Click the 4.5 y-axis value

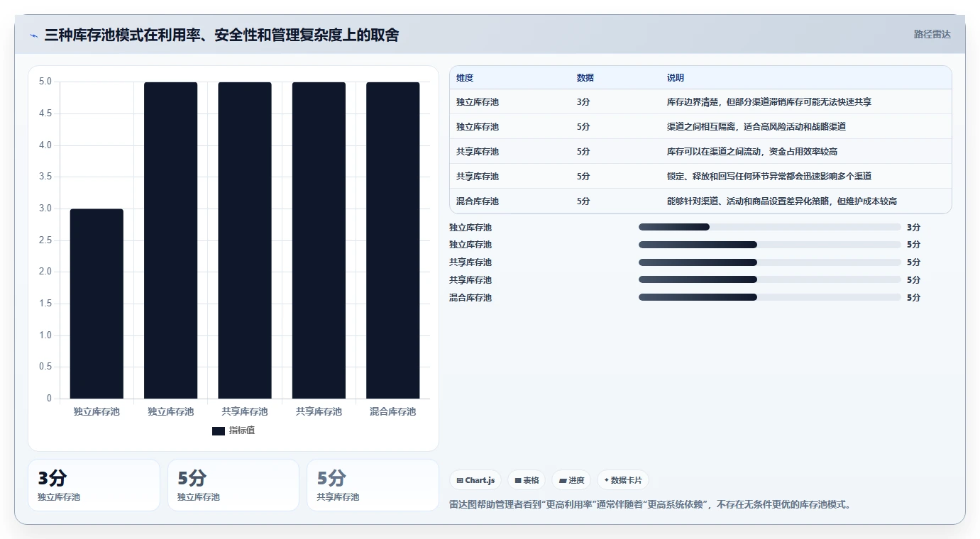tap(45, 113)
